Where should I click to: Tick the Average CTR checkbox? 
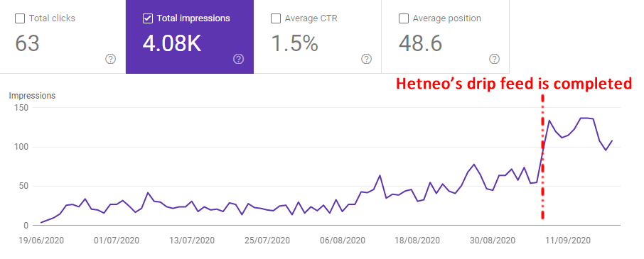pyautogui.click(x=276, y=18)
